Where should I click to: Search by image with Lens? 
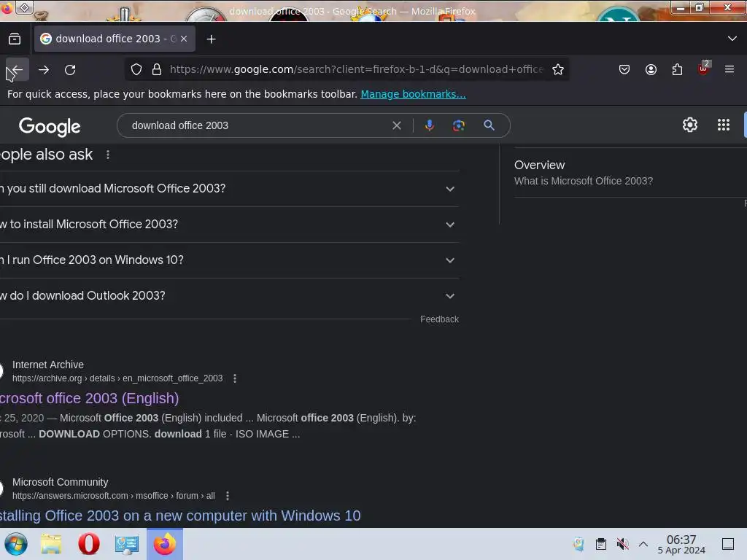point(458,125)
